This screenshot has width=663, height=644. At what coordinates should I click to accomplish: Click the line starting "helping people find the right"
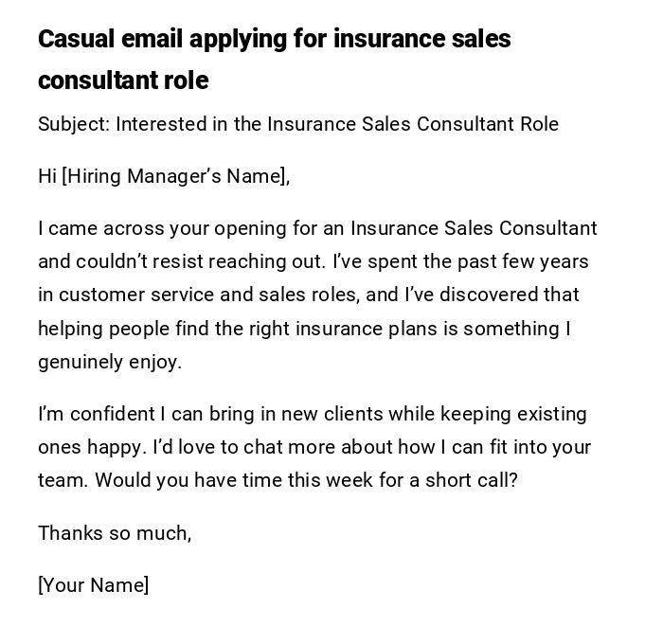pos(303,329)
